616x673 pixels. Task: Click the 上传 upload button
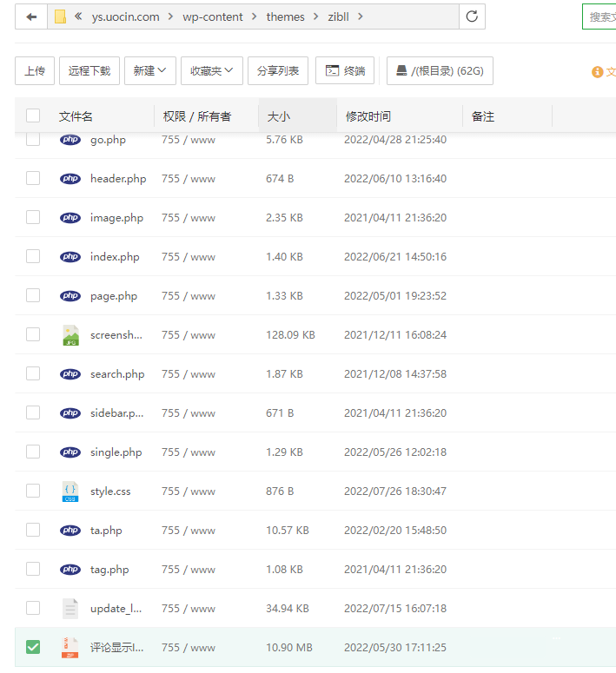pyautogui.click(x=35, y=71)
